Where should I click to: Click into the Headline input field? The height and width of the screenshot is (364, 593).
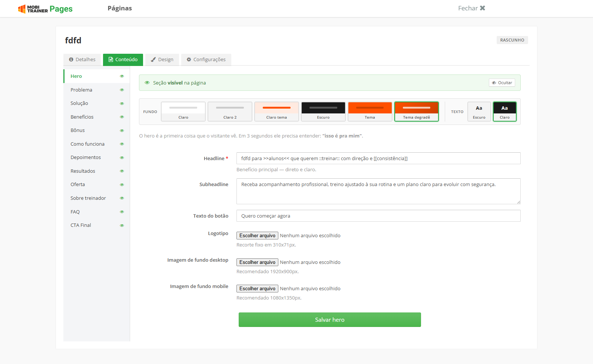pos(378,158)
